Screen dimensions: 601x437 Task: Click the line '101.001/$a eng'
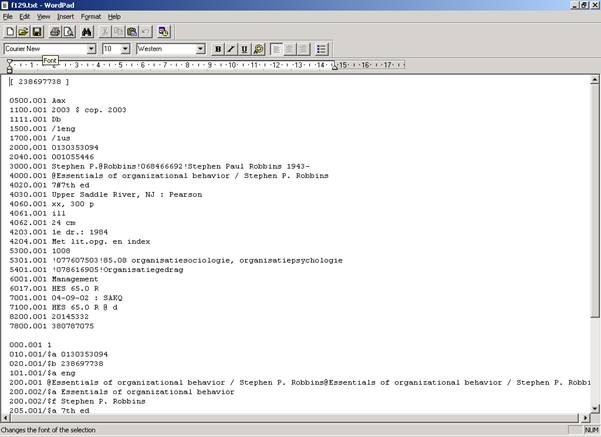[x=42, y=373]
